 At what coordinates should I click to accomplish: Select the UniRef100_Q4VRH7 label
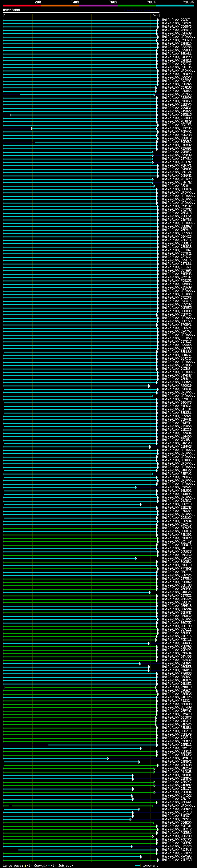click(x=176, y=375)
